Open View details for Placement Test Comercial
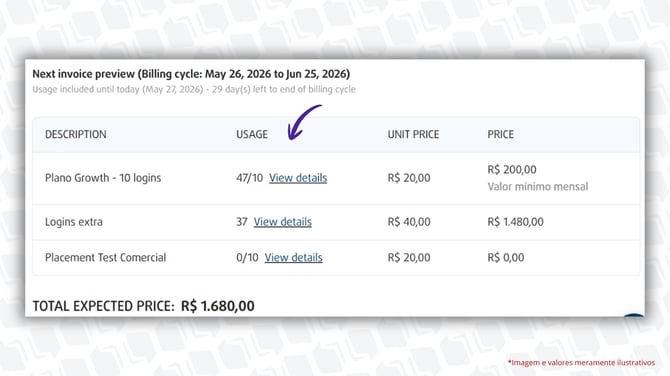 click(x=293, y=257)
